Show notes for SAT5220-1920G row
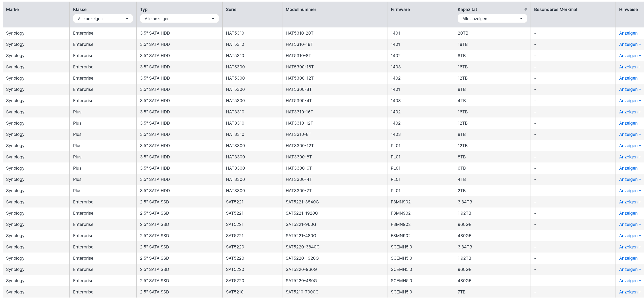Screen dimensions: 644x300 (630, 258)
